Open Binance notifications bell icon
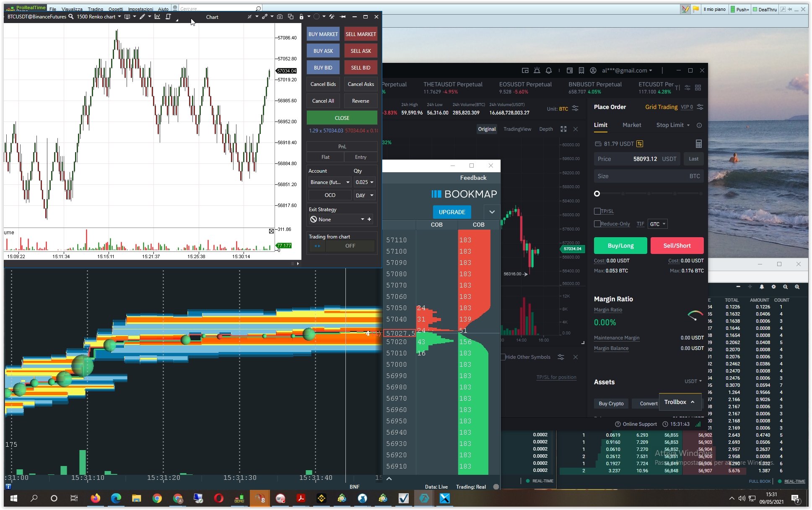Viewport: 812px width, 510px height. coord(549,70)
